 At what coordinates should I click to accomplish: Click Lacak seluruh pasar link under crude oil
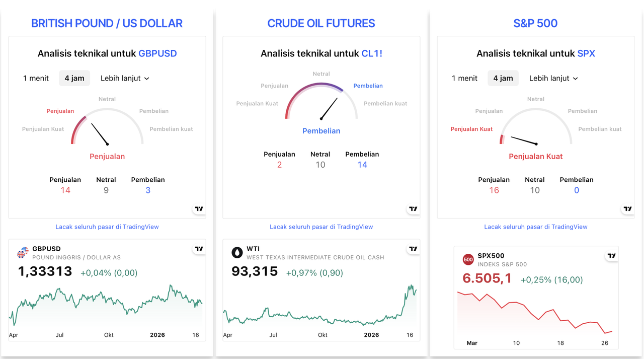pyautogui.click(x=321, y=227)
